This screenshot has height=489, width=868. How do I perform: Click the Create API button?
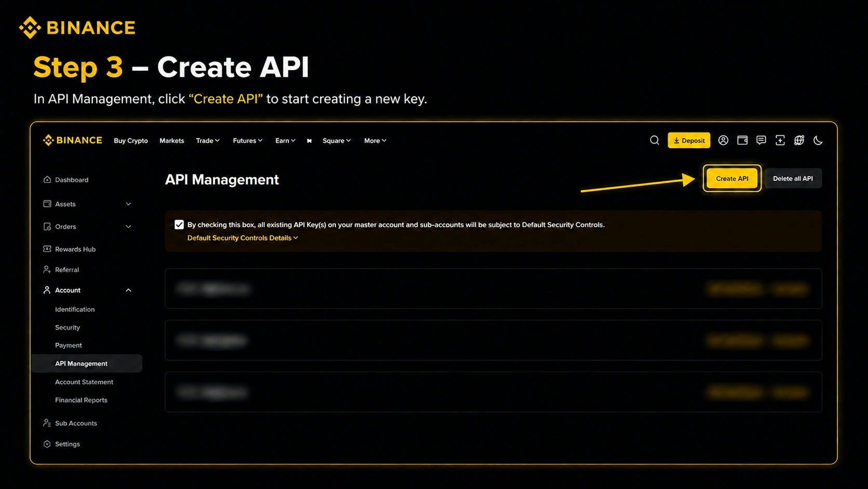732,178
